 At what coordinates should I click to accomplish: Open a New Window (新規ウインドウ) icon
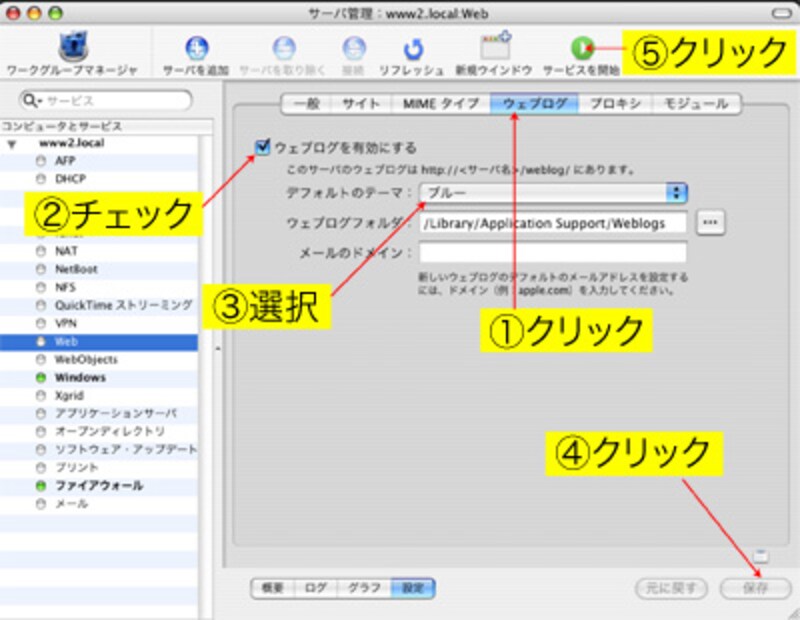tap(494, 47)
